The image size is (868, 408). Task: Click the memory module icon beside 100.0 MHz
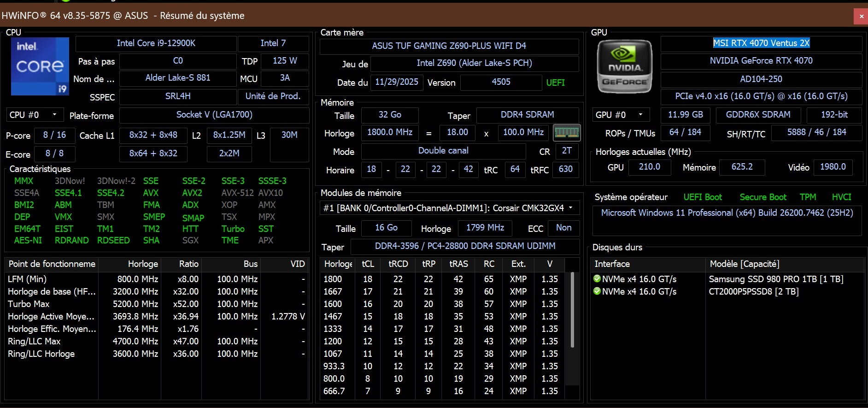pos(566,133)
